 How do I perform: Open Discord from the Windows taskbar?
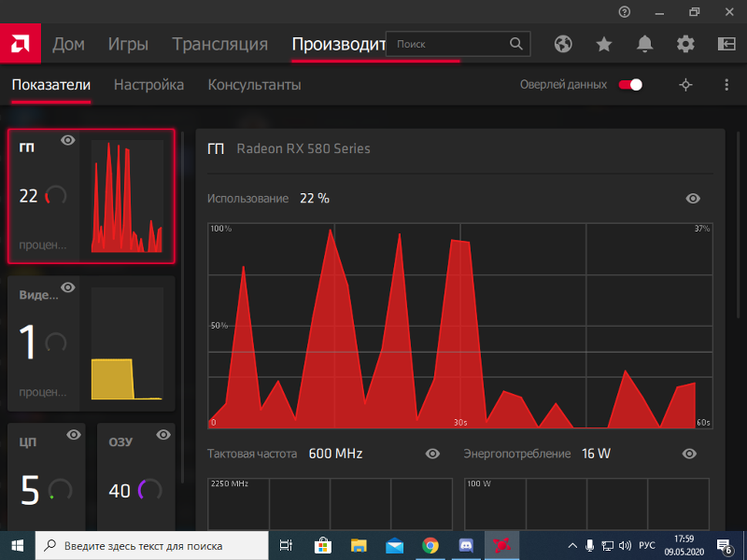click(x=466, y=545)
